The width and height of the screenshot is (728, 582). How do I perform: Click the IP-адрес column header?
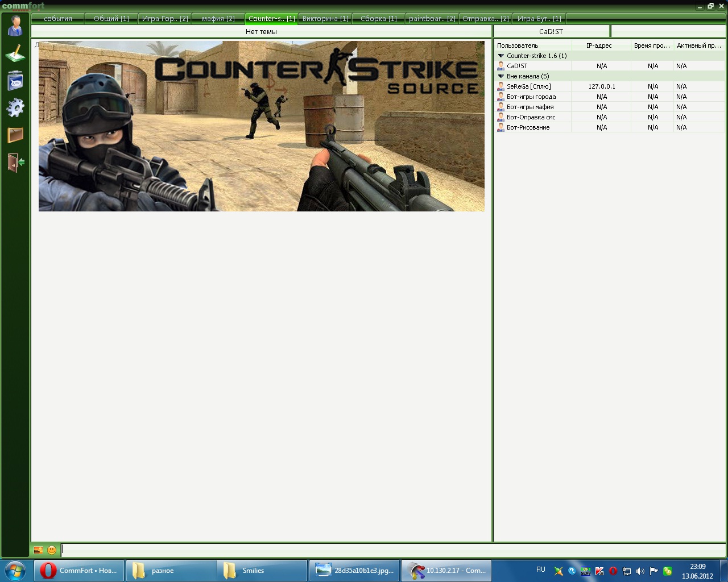point(599,45)
